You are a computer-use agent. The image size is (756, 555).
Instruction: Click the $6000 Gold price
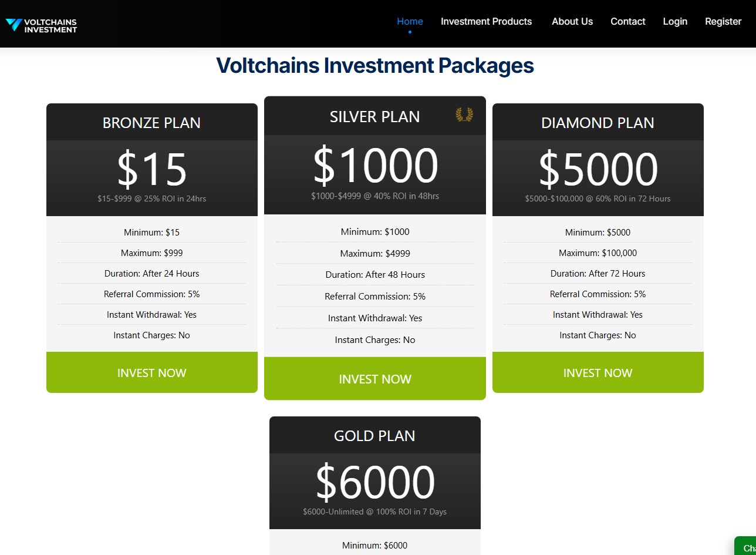tap(374, 483)
